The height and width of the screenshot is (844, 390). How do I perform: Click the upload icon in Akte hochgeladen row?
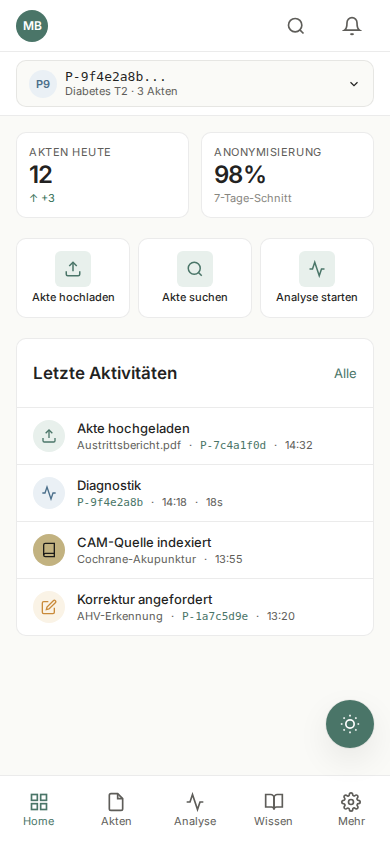(49, 436)
